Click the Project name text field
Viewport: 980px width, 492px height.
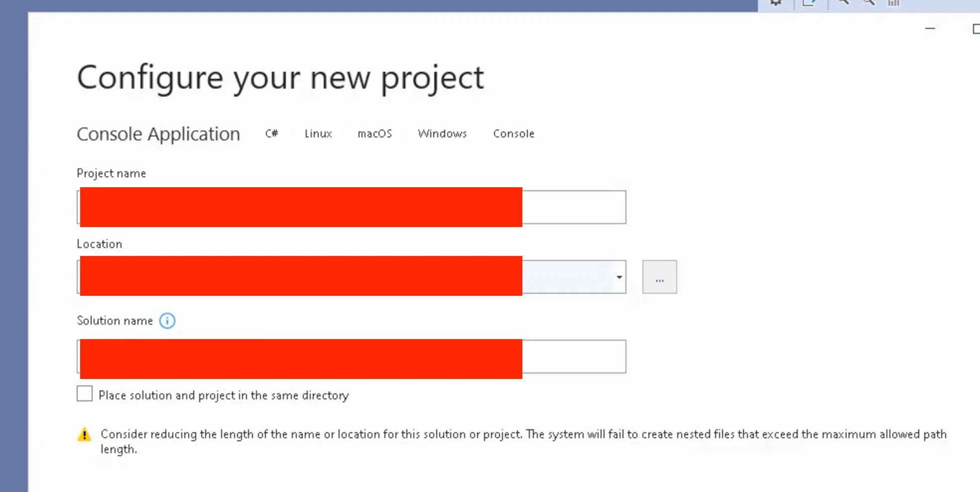573,207
